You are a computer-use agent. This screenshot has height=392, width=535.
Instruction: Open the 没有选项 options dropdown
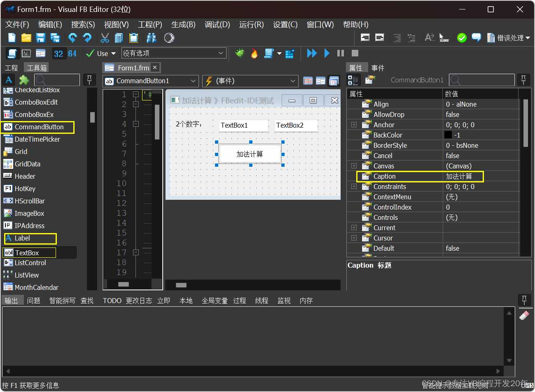174,53
